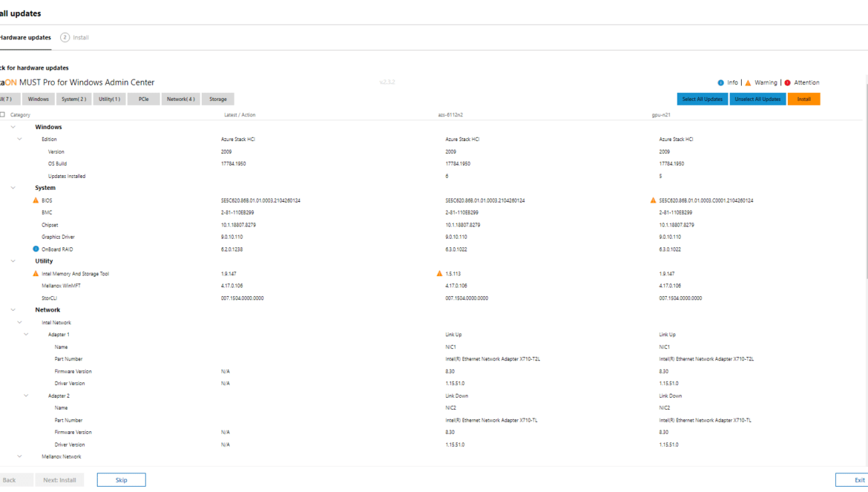
Task: Click the Next: Install button
Action: 59,480
